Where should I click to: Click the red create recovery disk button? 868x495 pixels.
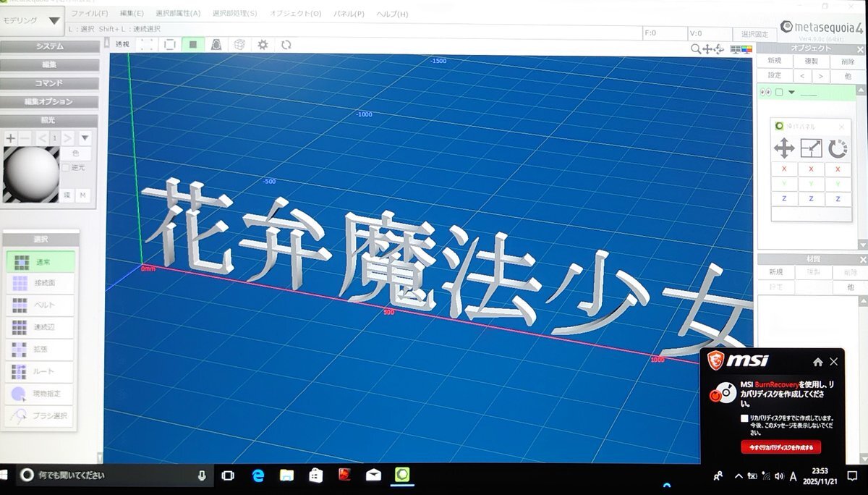pyautogui.click(x=780, y=447)
